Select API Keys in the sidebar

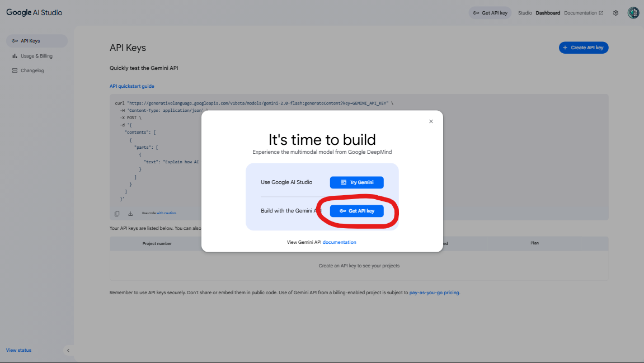(x=36, y=41)
